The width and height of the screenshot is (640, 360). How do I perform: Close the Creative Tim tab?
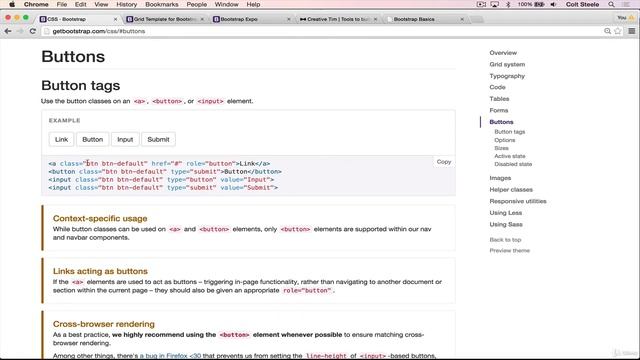(x=376, y=19)
